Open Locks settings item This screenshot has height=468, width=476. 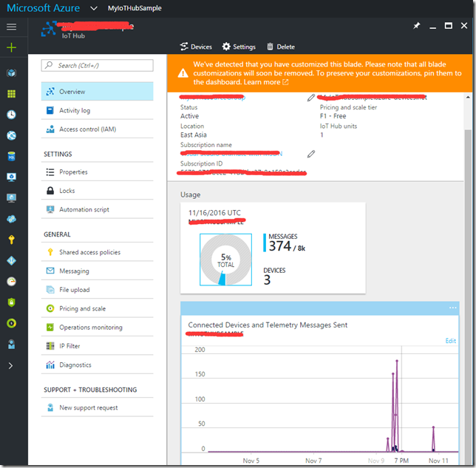[x=97, y=191]
